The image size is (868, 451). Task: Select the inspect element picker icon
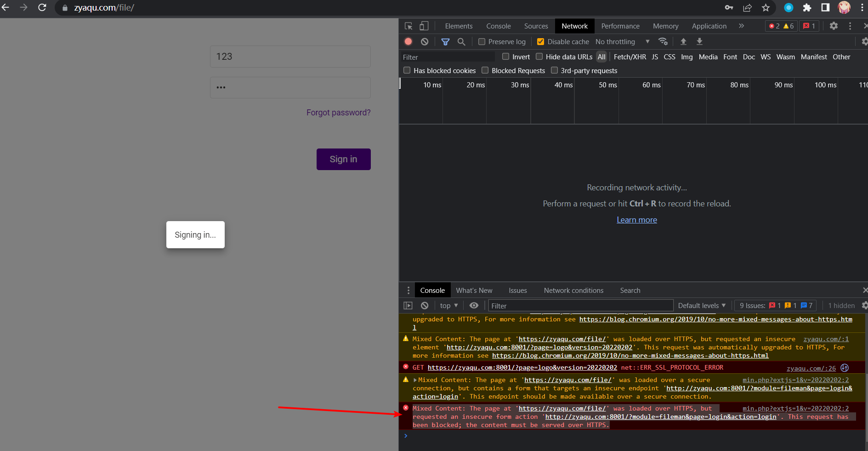click(408, 26)
